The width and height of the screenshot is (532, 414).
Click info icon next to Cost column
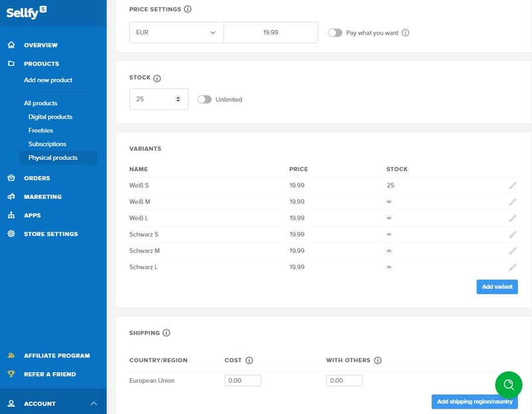point(249,361)
